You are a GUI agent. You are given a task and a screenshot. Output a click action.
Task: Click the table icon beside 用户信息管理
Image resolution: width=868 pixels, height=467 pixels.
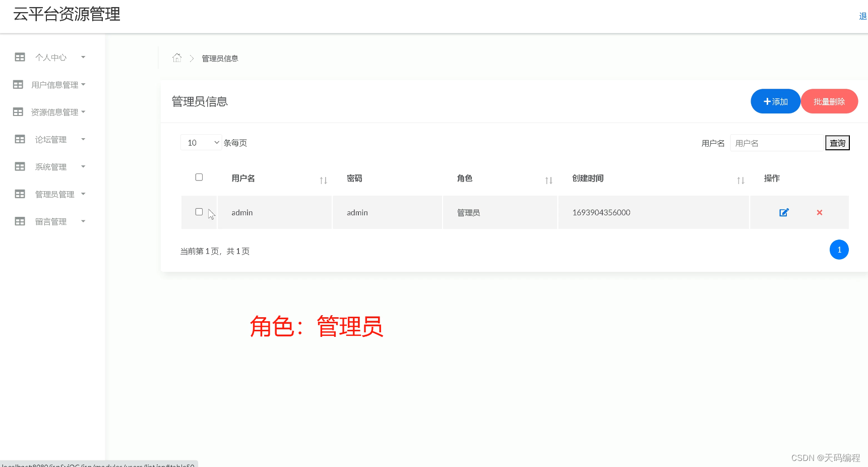click(x=18, y=85)
